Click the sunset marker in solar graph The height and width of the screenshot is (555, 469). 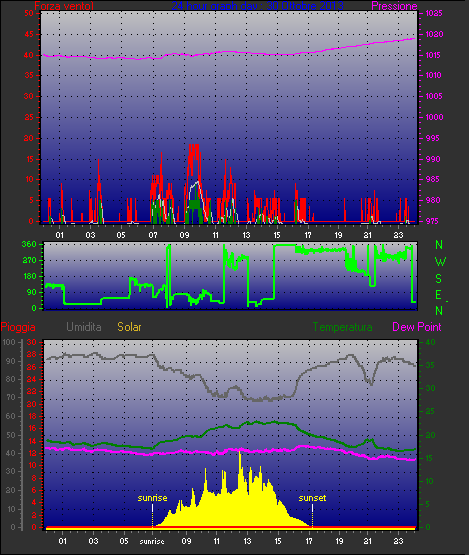click(312, 498)
